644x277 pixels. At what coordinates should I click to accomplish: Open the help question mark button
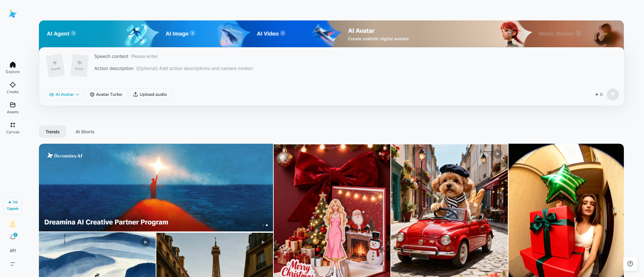click(630, 264)
